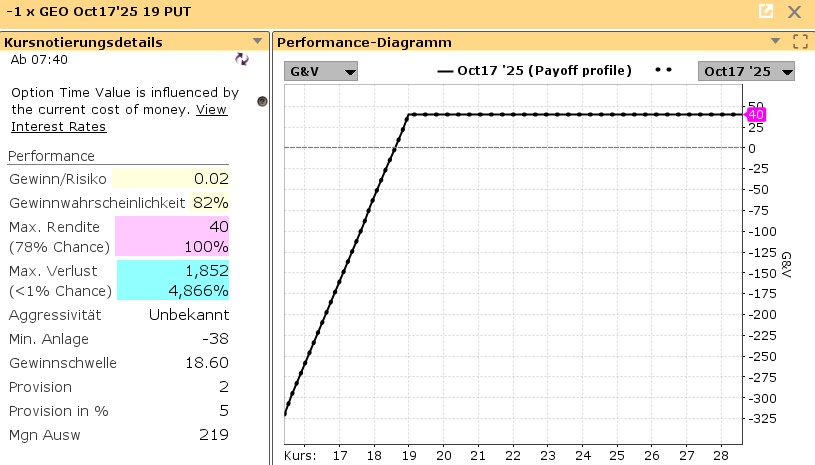Click the magenta 40 value marker
The width and height of the screenshot is (815, 465).
(x=755, y=114)
